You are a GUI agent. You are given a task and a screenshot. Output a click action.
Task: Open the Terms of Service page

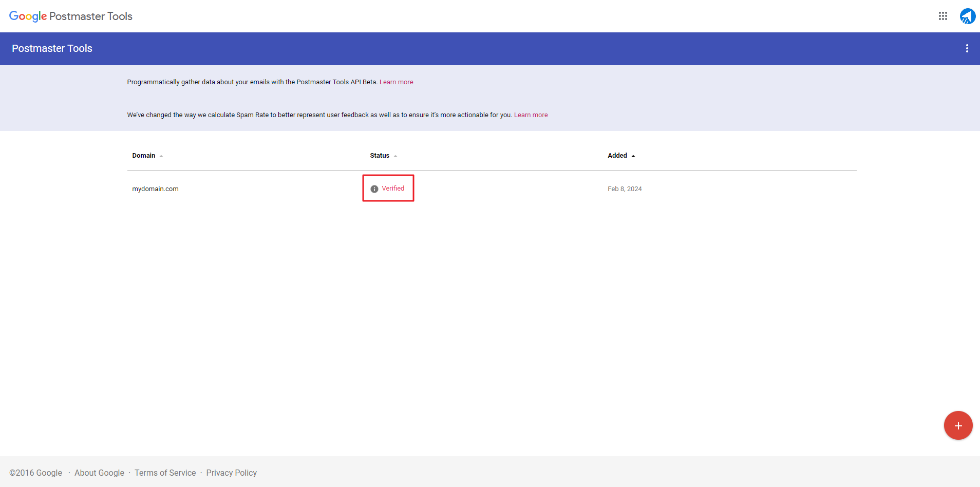(x=165, y=473)
